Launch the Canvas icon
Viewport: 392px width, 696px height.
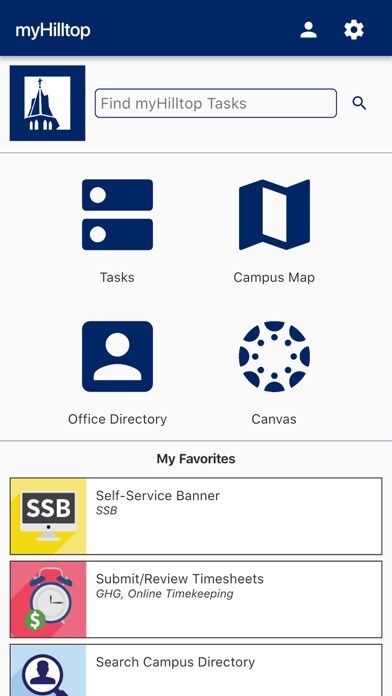(x=274, y=356)
